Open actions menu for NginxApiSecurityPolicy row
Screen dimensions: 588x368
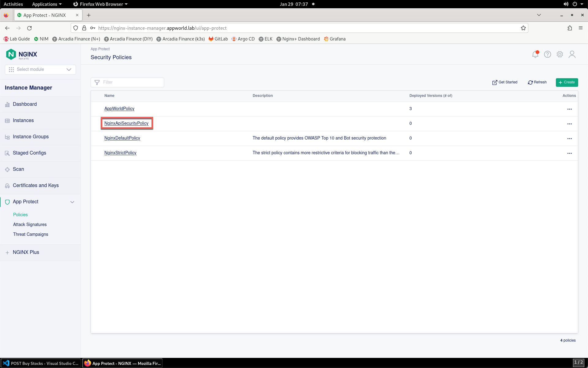click(570, 124)
